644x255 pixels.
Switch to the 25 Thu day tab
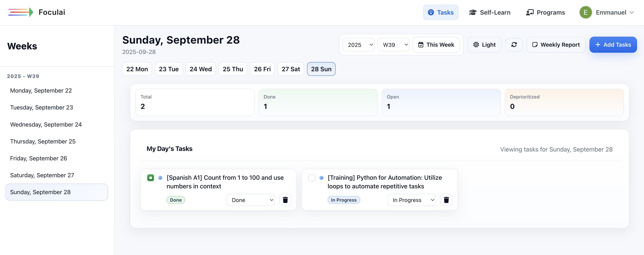[x=232, y=69]
